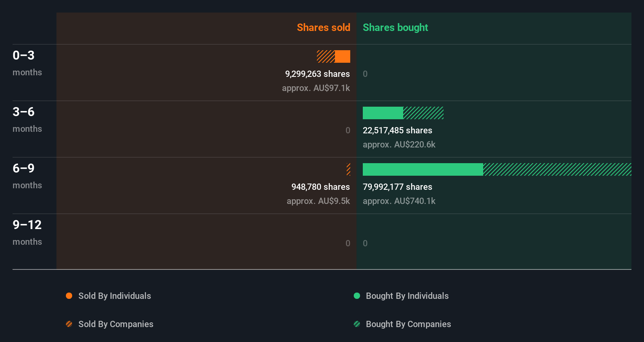Click the approx. AU$220.6k value
Viewport: 644px width, 342px height.
[x=399, y=144]
